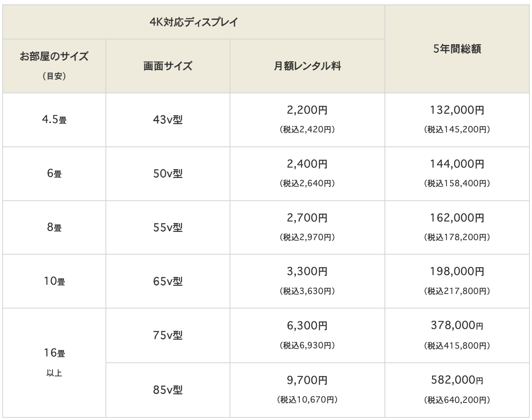The width and height of the screenshot is (532, 420).
Task: Click the 132,000円 five-year total
Action: (x=457, y=110)
